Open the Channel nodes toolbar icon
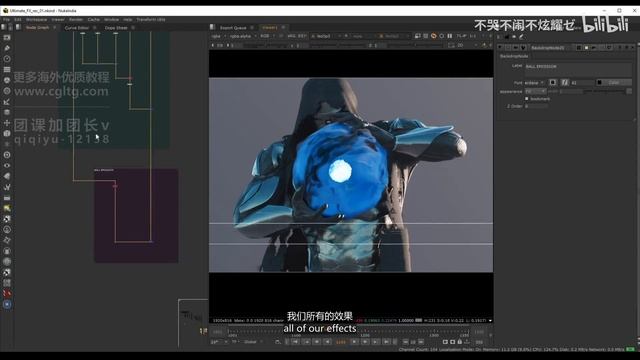Screen dimensions: 640x360 point(7,69)
